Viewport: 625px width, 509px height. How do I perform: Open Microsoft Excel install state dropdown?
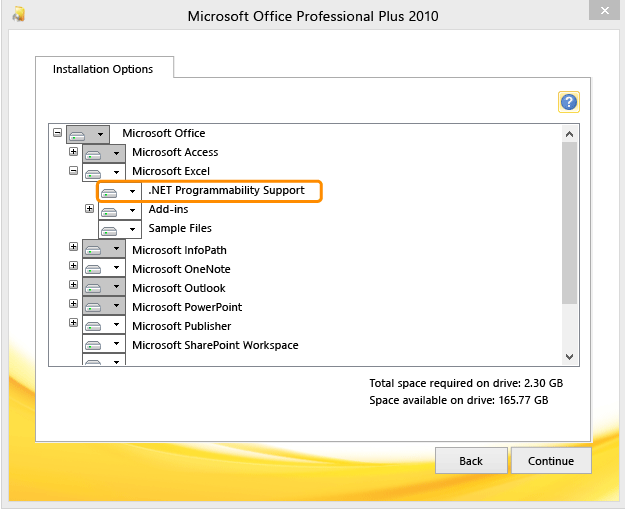tap(104, 173)
